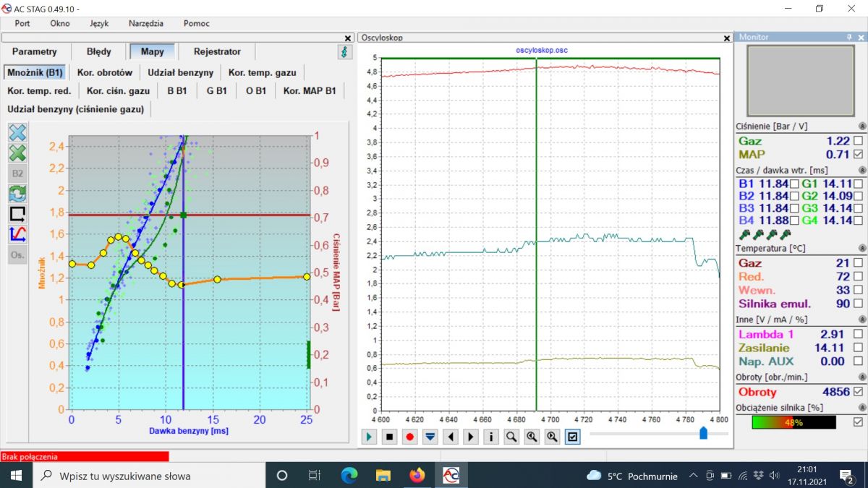This screenshot has height=488, width=868.
Task: Click the magnifier search icon below oscilloscope
Action: tap(511, 437)
